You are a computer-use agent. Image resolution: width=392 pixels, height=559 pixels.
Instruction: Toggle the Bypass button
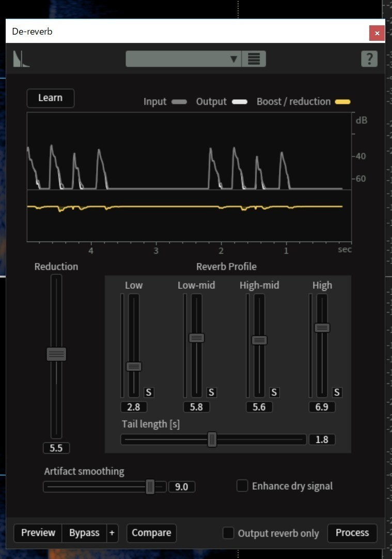(84, 533)
